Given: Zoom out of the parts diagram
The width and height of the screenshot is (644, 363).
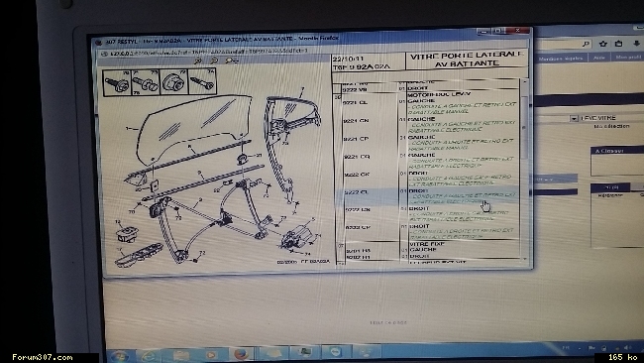Looking at the screenshot, I should (x=214, y=60).
